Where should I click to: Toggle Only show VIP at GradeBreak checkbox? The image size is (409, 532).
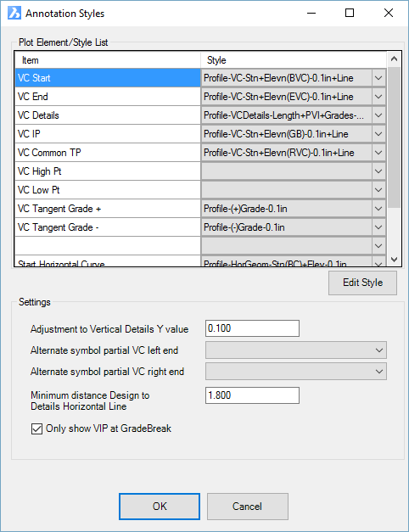point(36,428)
